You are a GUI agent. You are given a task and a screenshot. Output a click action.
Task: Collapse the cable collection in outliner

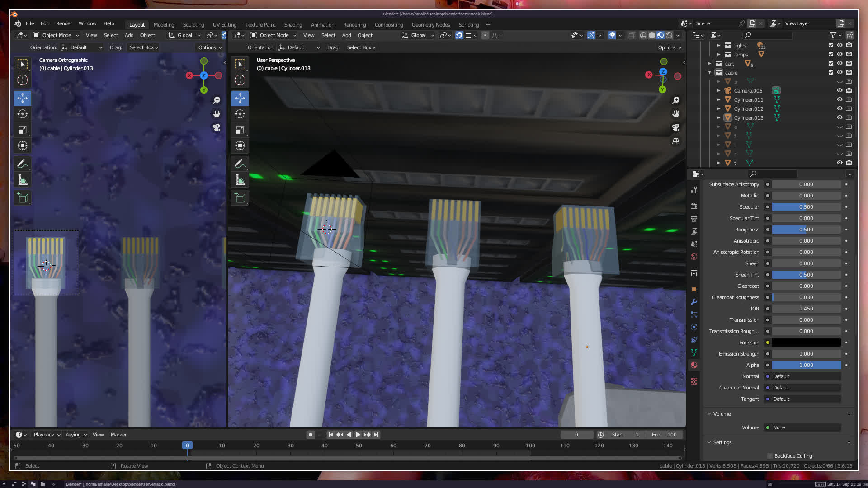pyautogui.click(x=710, y=72)
